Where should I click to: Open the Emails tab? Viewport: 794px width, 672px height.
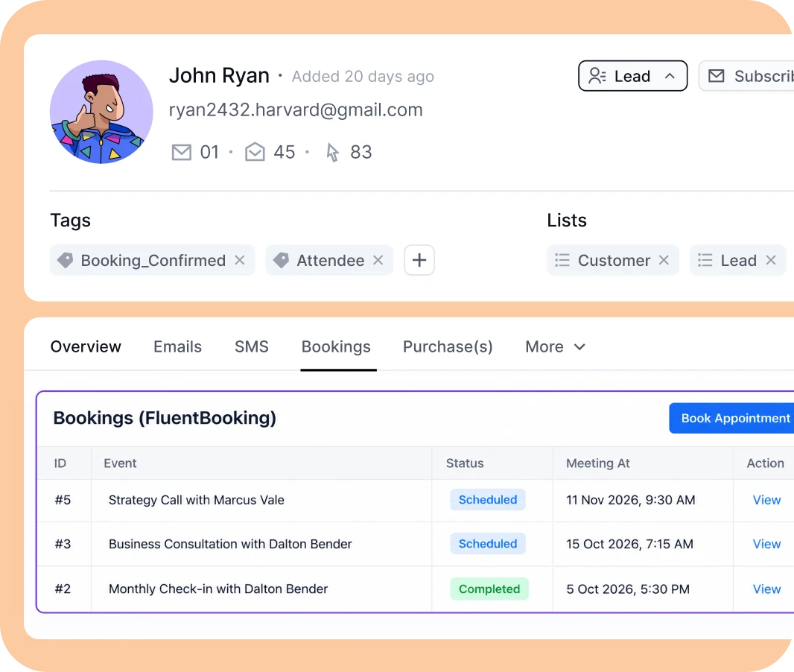click(x=178, y=346)
